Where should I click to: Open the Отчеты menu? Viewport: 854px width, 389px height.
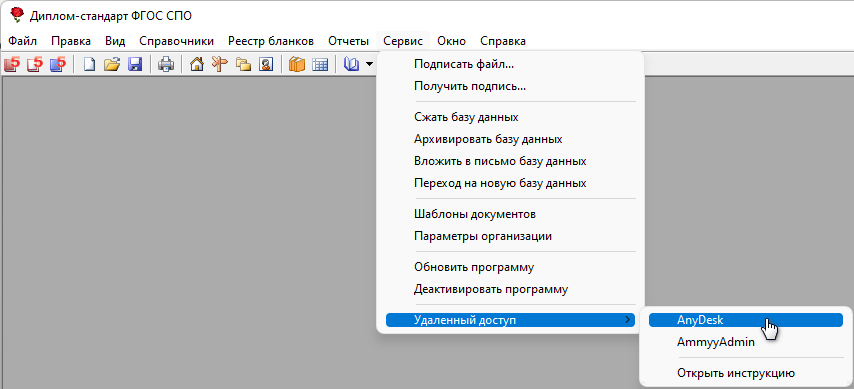349,41
